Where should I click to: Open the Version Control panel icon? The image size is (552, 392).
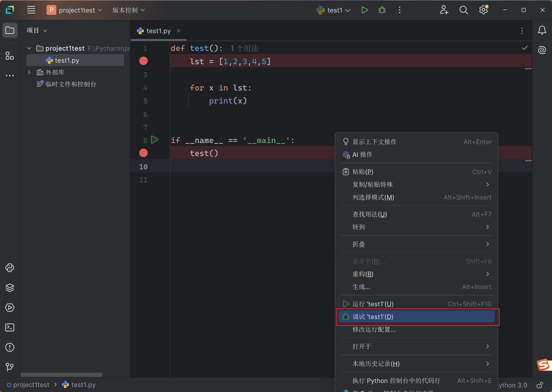point(10,367)
